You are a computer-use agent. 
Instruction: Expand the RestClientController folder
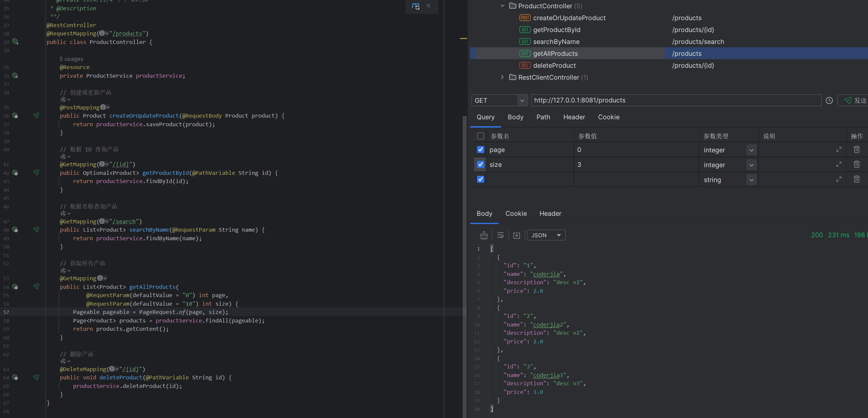(502, 77)
